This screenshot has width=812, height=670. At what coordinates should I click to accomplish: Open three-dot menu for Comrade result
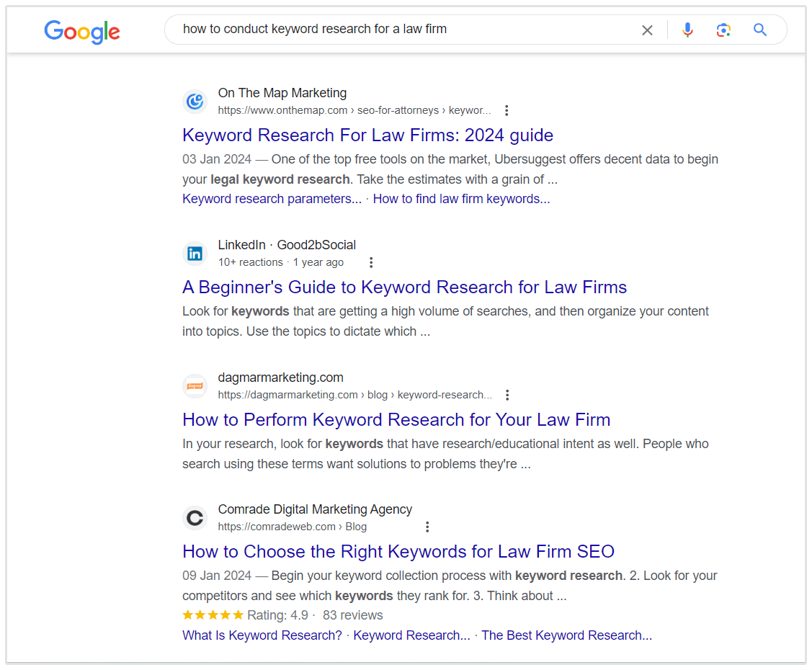427,527
